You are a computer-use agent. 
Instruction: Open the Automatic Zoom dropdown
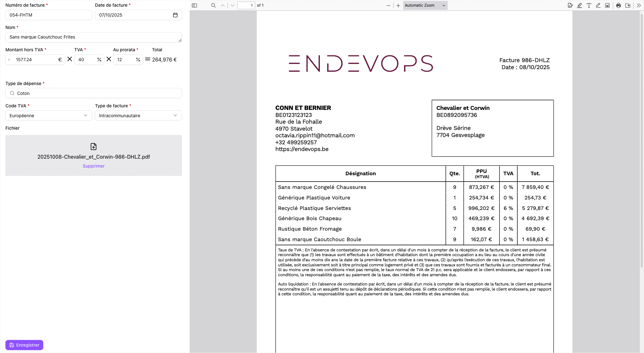point(425,5)
